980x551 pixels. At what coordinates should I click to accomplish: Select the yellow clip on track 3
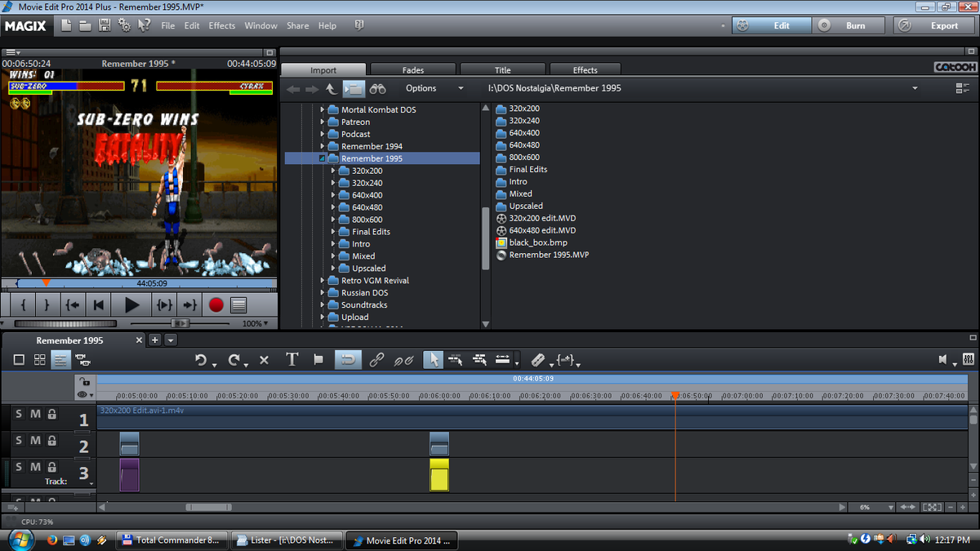tap(439, 474)
